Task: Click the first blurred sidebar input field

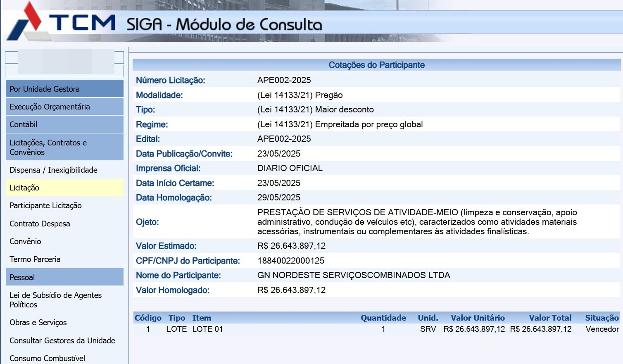Action: [x=64, y=57]
